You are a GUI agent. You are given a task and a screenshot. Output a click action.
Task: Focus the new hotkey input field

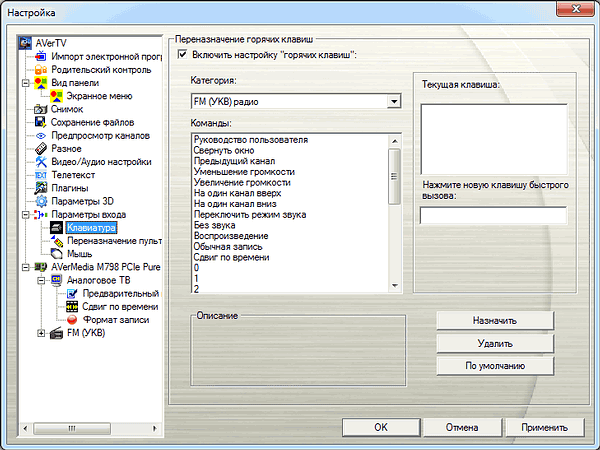(493, 215)
